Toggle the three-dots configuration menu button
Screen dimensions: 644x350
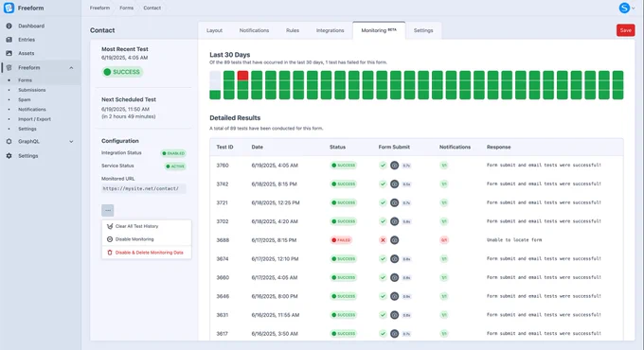(x=108, y=210)
